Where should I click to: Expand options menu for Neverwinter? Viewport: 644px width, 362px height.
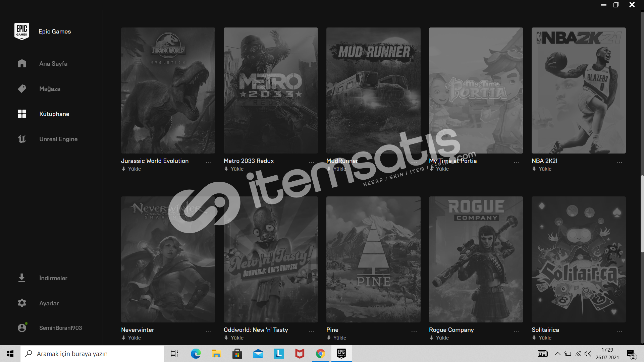click(209, 331)
